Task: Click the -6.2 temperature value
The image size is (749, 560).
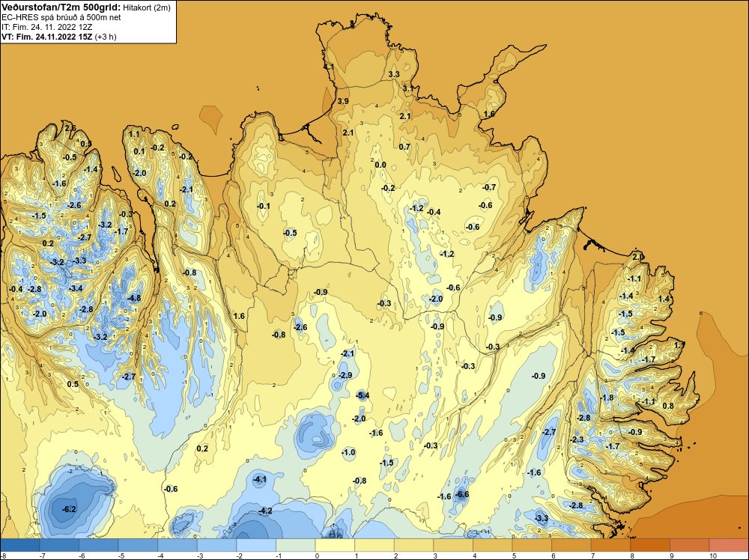Action: 69,509
